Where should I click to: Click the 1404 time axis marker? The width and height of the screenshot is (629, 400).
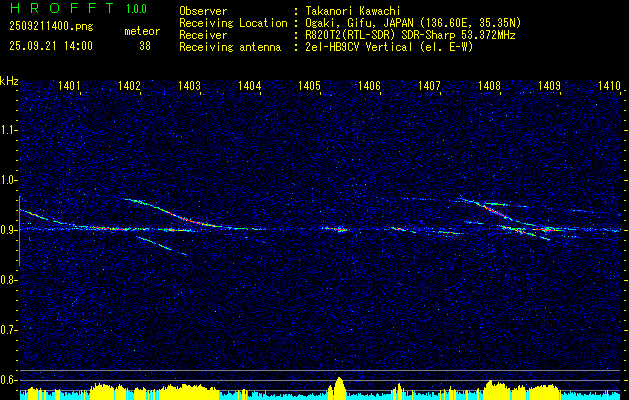[x=249, y=85]
